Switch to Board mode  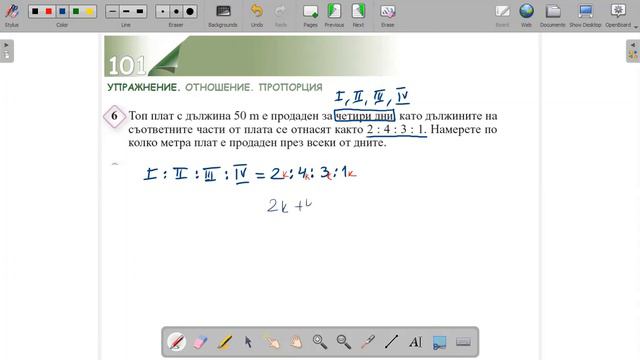pyautogui.click(x=502, y=15)
